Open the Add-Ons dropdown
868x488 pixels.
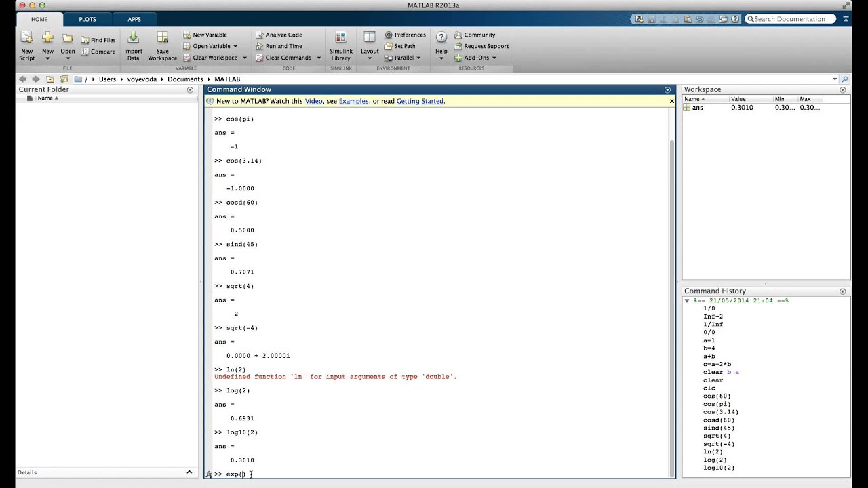coord(475,58)
